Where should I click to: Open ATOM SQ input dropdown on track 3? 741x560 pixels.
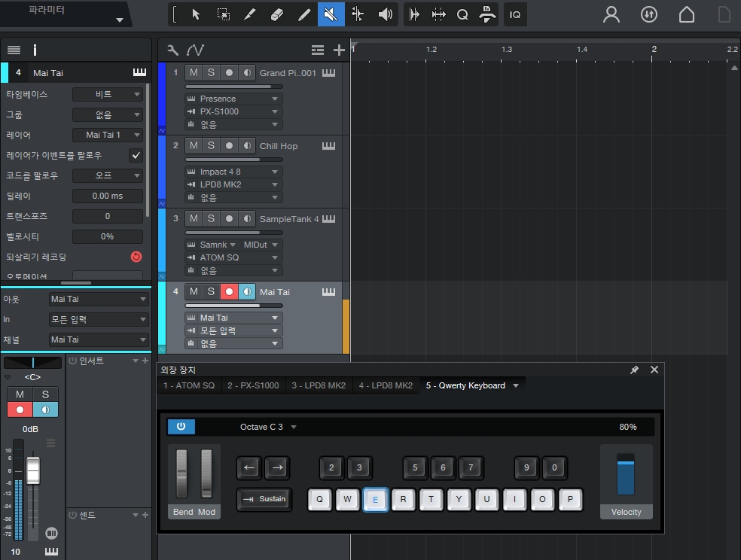(233, 257)
